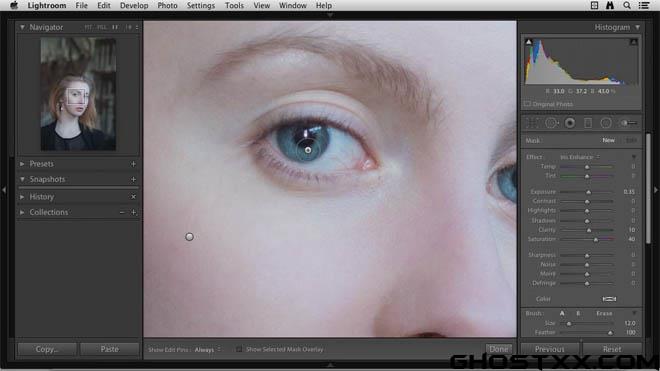Enable Show Selected Mask Overlay checkbox
Image resolution: width=660 pixels, height=371 pixels.
tap(239, 349)
